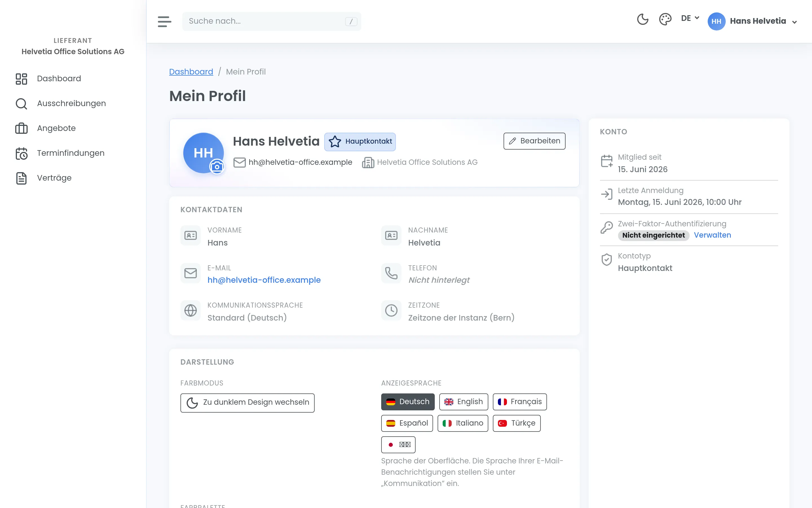The height and width of the screenshot is (508, 812).
Task: Click the camera icon on avatar
Action: click(x=217, y=166)
